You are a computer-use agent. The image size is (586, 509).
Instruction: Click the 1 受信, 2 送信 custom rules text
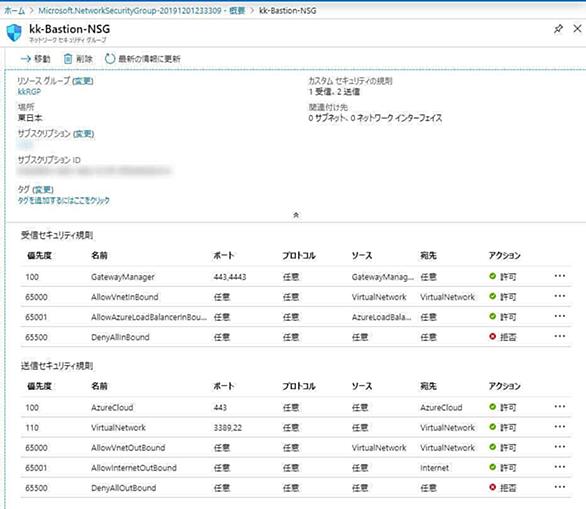(334, 92)
